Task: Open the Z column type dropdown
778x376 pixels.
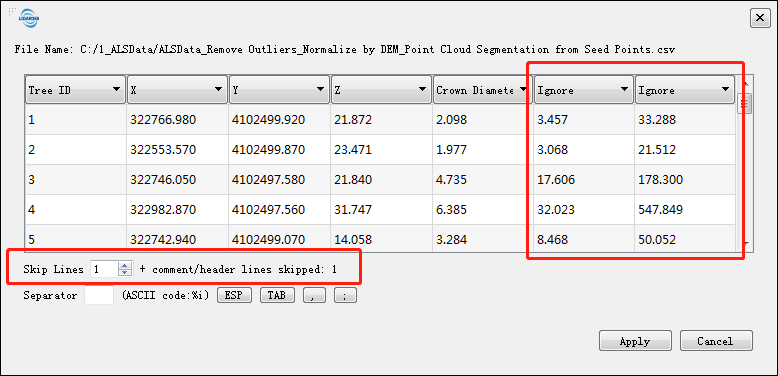Action: pos(381,90)
